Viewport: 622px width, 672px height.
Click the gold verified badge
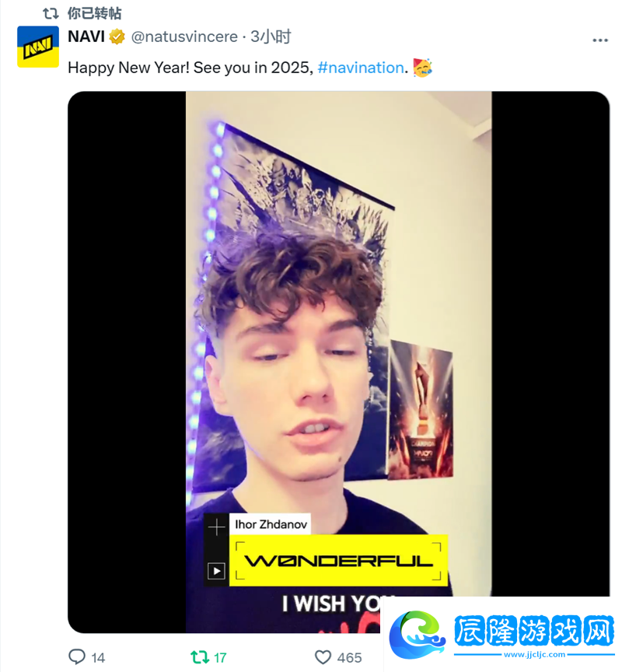click(117, 37)
